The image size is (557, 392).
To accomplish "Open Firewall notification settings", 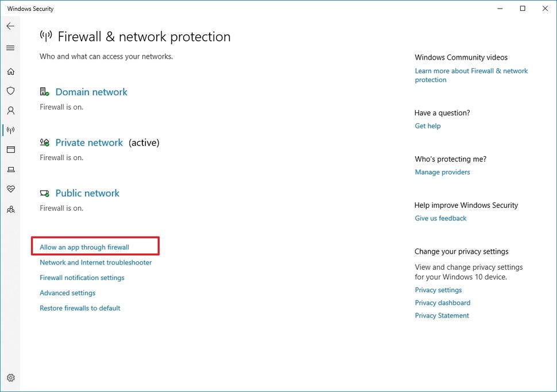I will (x=82, y=277).
